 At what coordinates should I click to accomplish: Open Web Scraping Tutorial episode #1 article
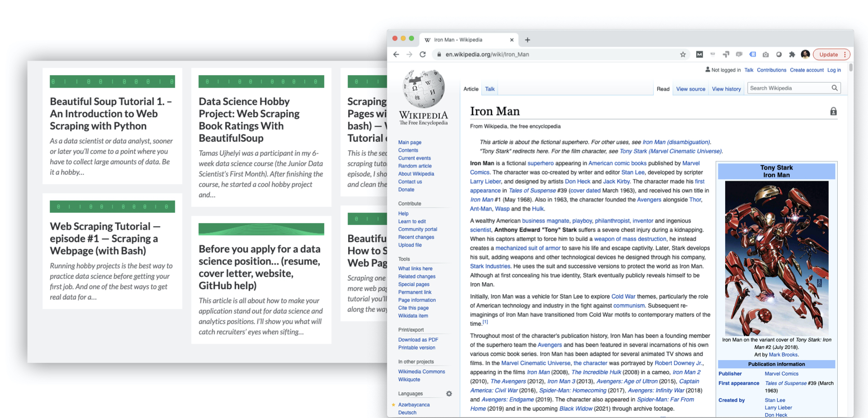click(105, 238)
